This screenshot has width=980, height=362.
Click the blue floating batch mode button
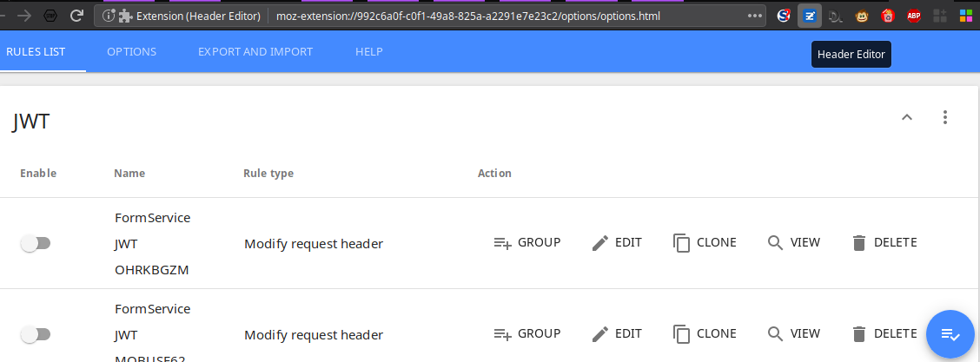point(950,334)
